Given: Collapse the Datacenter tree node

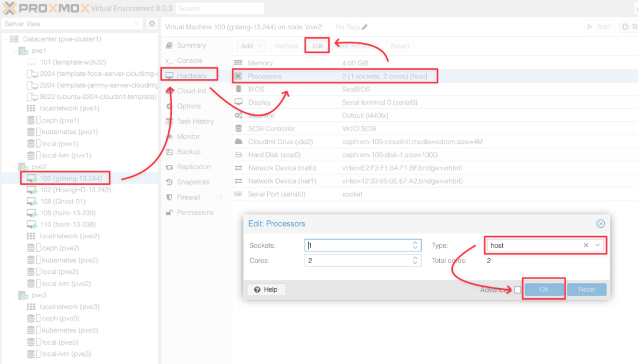Looking at the screenshot, I should (x=6, y=39).
